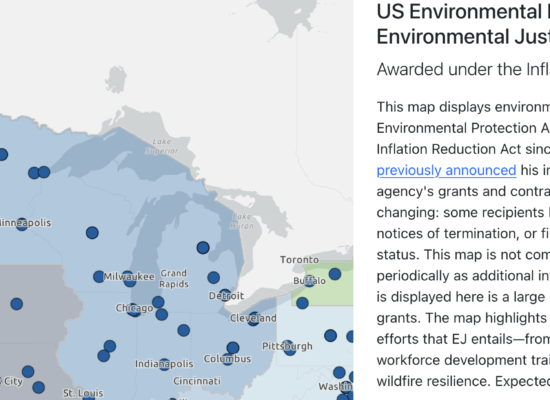This screenshot has height=400, width=550.
Task: Click the Lake Huron label
Action: click(242, 221)
